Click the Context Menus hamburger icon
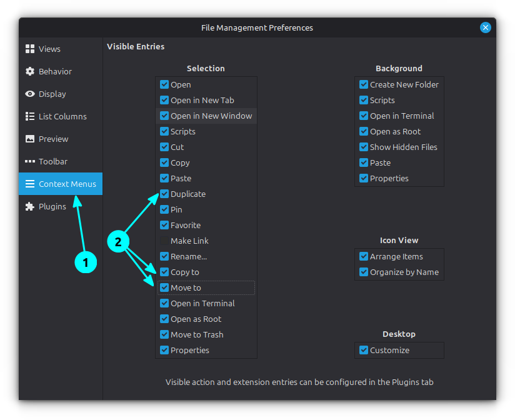The height and width of the screenshot is (420, 515). point(29,184)
